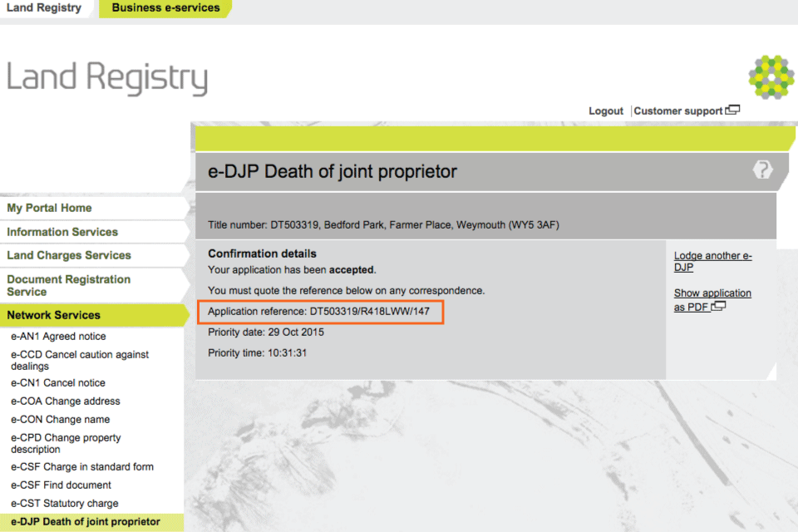
Task: Lodge another e-DJP application
Action: pos(712,262)
